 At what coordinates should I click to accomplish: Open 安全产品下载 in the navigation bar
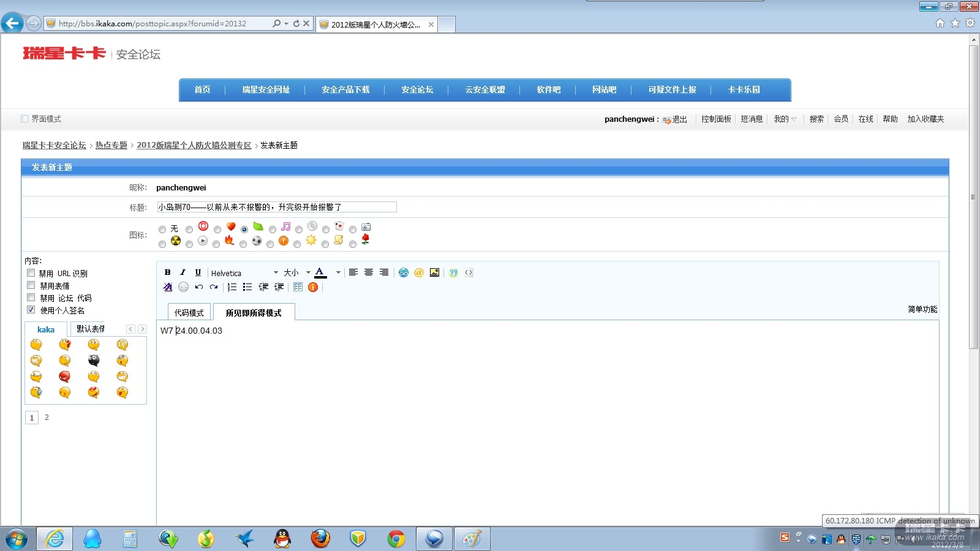[346, 89]
